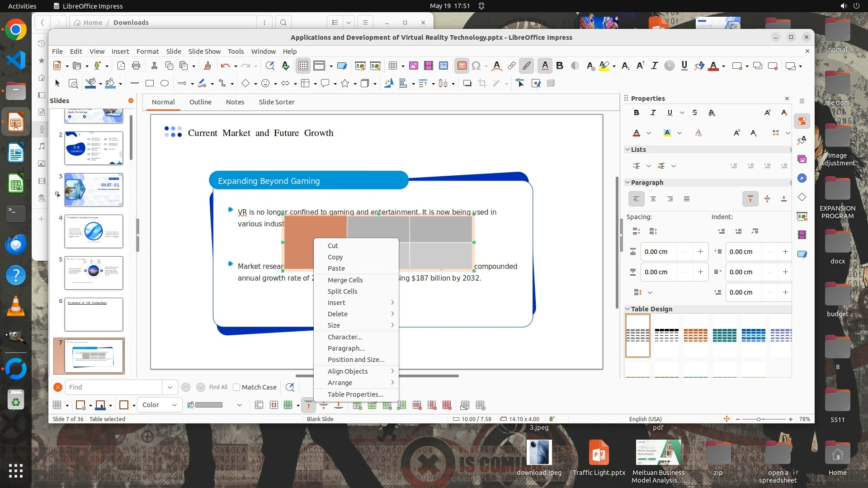The height and width of the screenshot is (488, 868).
Task: Toggle Center alignment in Paragraph panel
Action: tap(653, 199)
